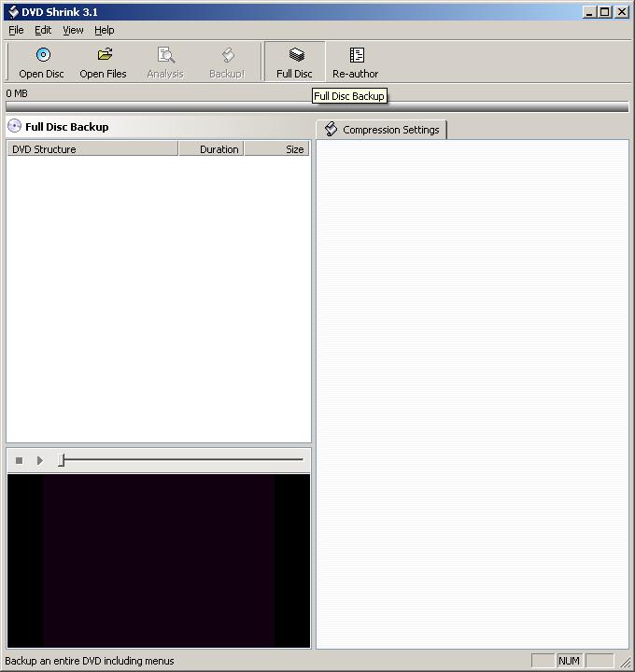Screen dimensions: 635x672
Task: Select the Full Disc mode icon
Action: click(296, 55)
